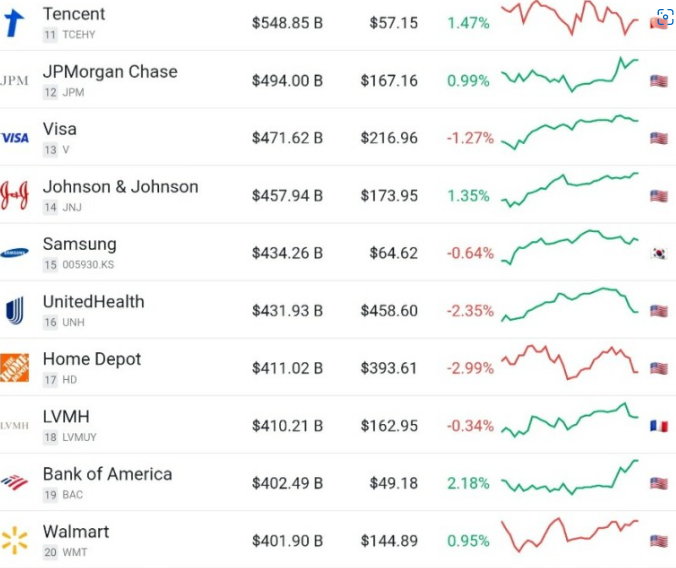676x568 pixels.
Task: Click the Home Depot orange logo
Action: (15, 368)
